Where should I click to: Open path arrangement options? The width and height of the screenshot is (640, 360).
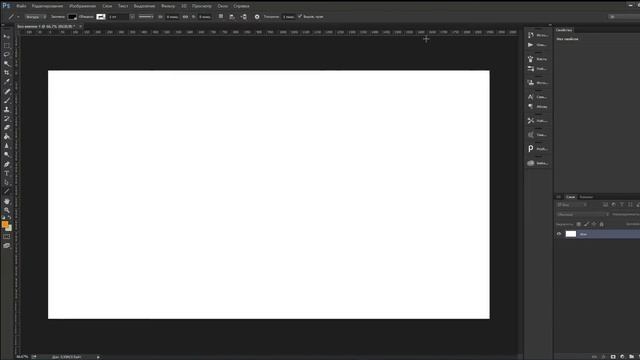(244, 17)
